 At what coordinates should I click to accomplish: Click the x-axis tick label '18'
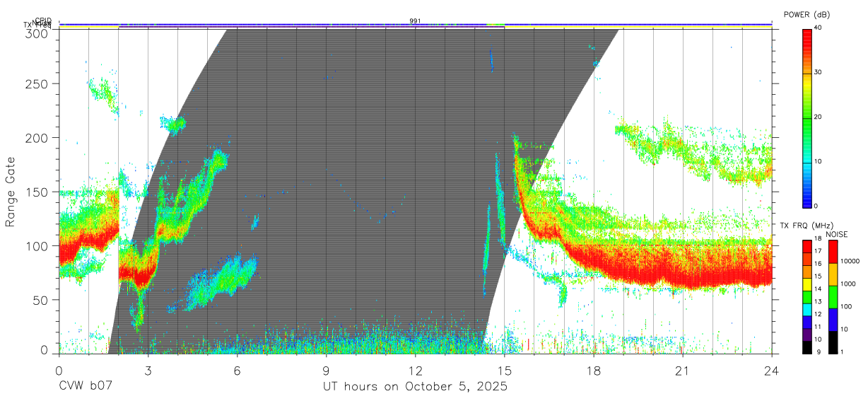tap(594, 370)
